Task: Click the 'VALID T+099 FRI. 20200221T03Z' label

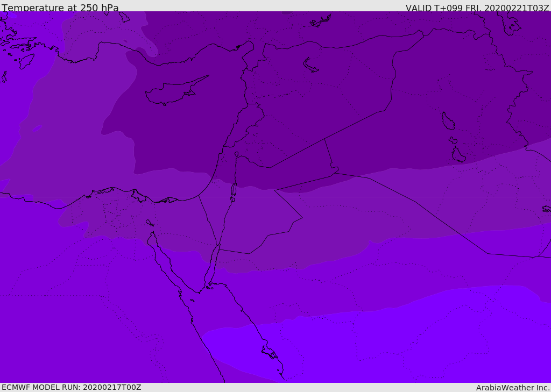Action: click(477, 8)
